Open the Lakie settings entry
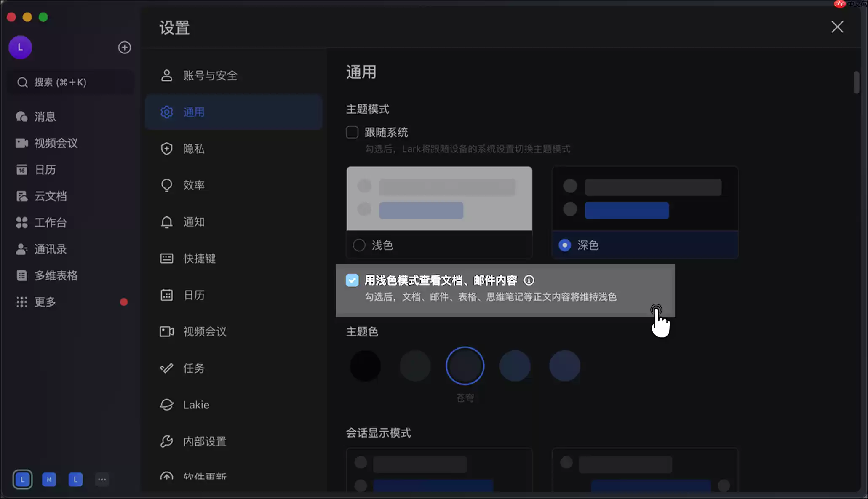This screenshot has width=868, height=499. (195, 404)
